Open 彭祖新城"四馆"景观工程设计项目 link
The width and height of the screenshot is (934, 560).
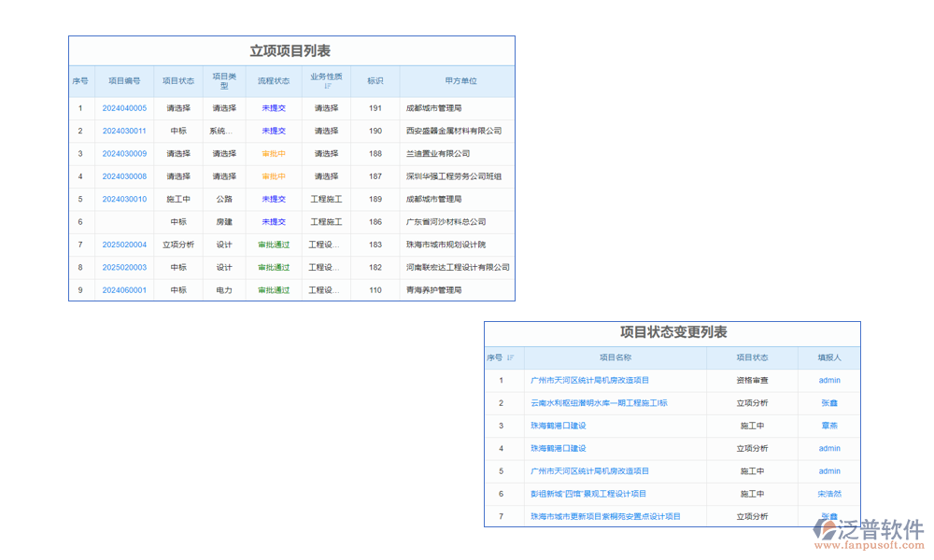(x=588, y=494)
